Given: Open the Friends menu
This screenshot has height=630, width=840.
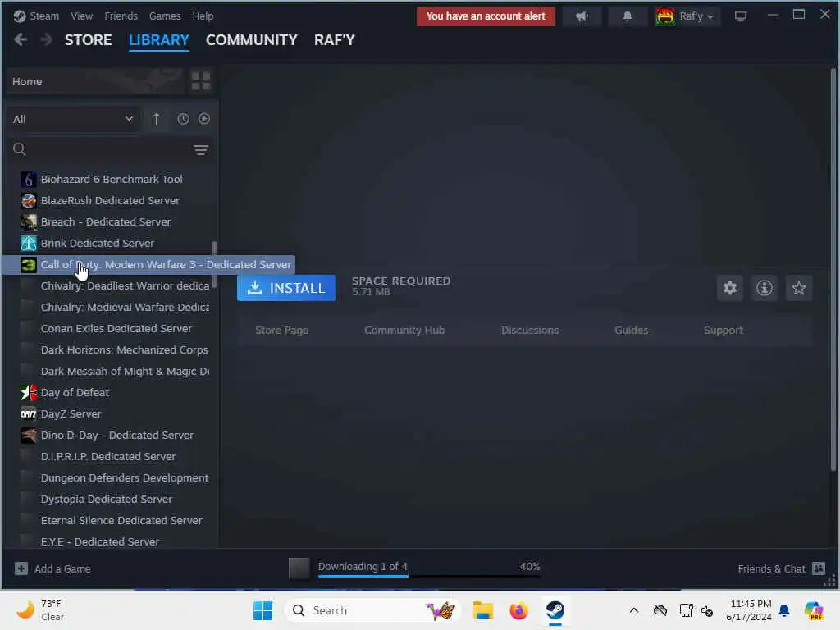Looking at the screenshot, I should point(121,16).
